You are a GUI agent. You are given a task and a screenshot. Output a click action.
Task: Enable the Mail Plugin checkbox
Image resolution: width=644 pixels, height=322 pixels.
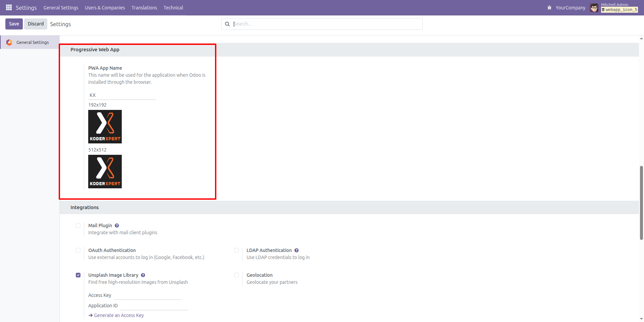78,226
